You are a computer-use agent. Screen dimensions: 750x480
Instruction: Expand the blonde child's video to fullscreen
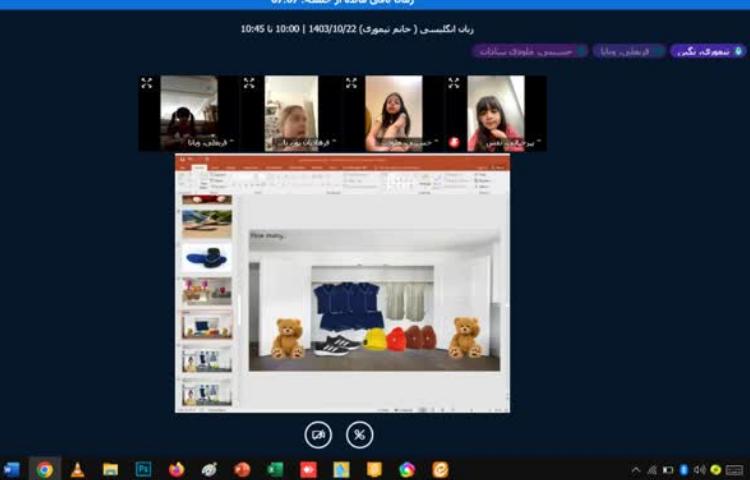(x=249, y=83)
